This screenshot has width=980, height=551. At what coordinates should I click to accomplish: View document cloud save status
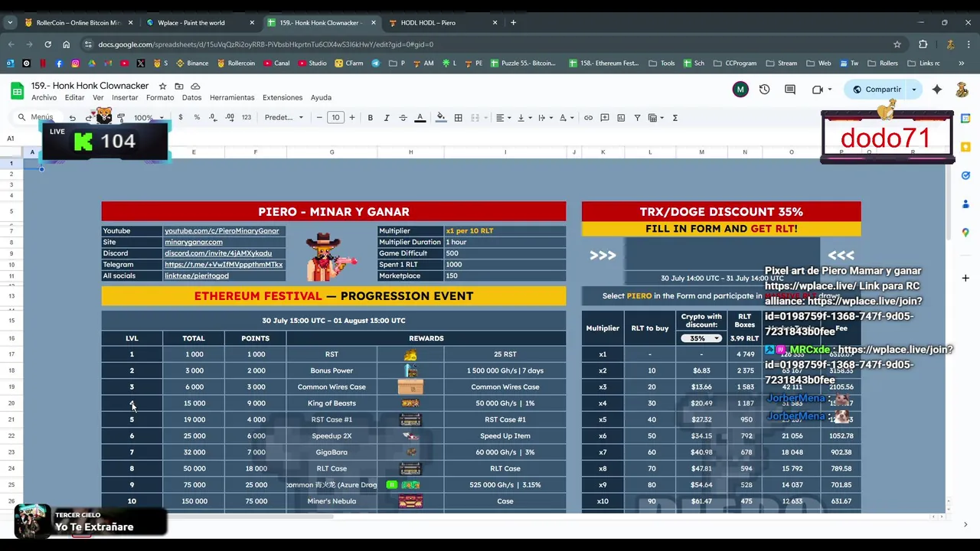click(195, 86)
